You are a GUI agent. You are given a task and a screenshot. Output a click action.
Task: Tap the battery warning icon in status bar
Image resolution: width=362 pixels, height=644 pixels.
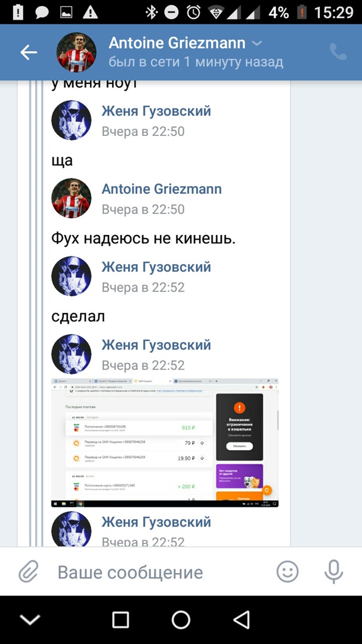302,13
